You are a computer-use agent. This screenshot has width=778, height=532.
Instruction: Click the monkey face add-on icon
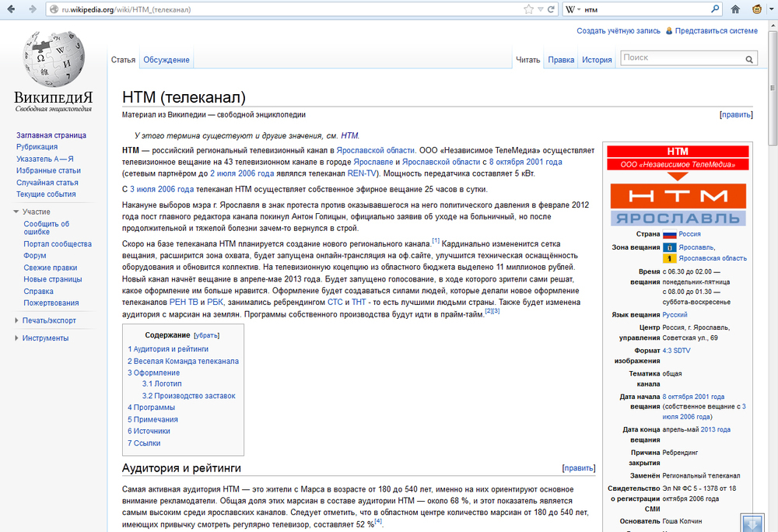757,9
